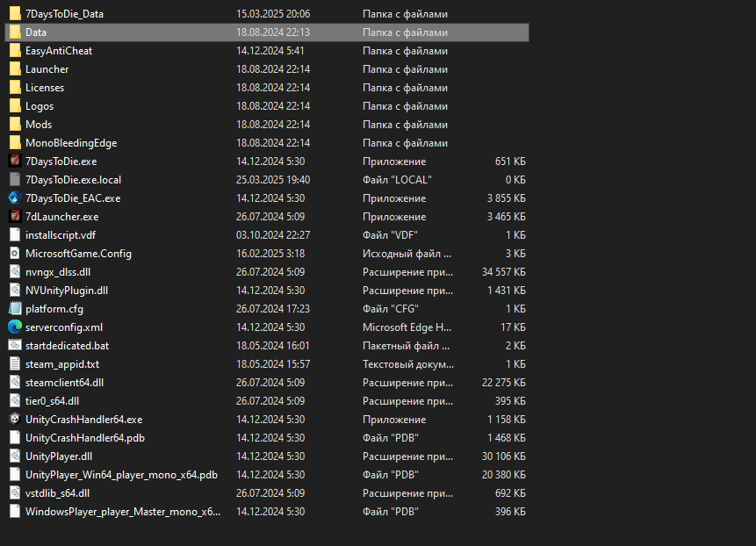Image resolution: width=756 pixels, height=546 pixels.
Task: Select the startdedicated.bat file name
Action: [67, 346]
